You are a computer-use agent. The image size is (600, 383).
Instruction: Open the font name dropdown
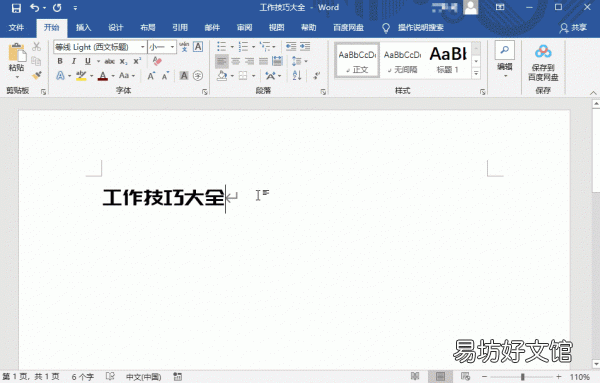[142, 47]
